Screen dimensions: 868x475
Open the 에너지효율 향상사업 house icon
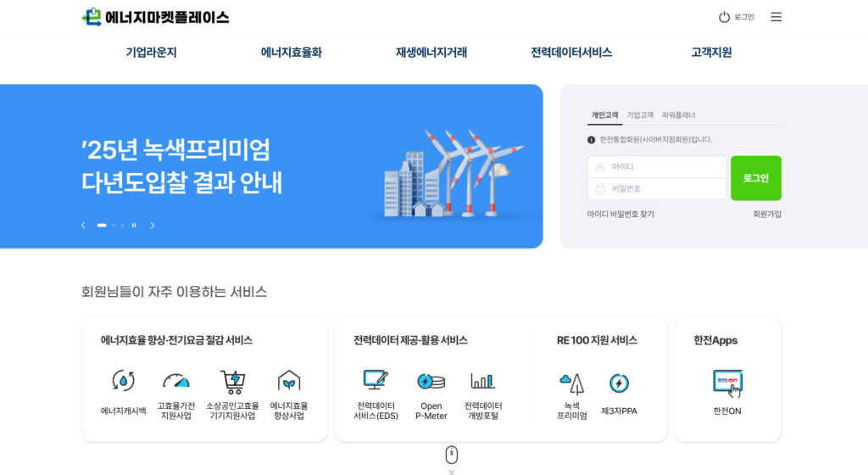(289, 381)
